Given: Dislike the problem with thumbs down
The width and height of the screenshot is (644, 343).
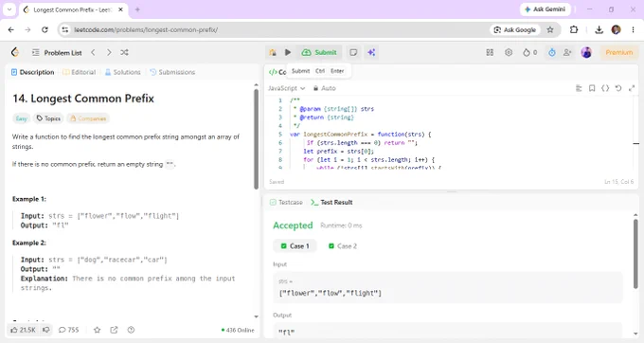Looking at the screenshot, I should tap(46, 330).
